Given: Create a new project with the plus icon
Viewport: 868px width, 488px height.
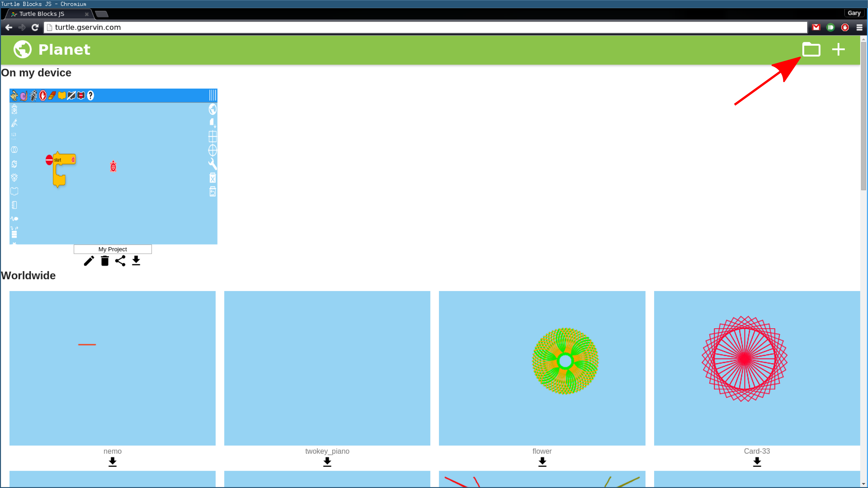Looking at the screenshot, I should point(838,49).
